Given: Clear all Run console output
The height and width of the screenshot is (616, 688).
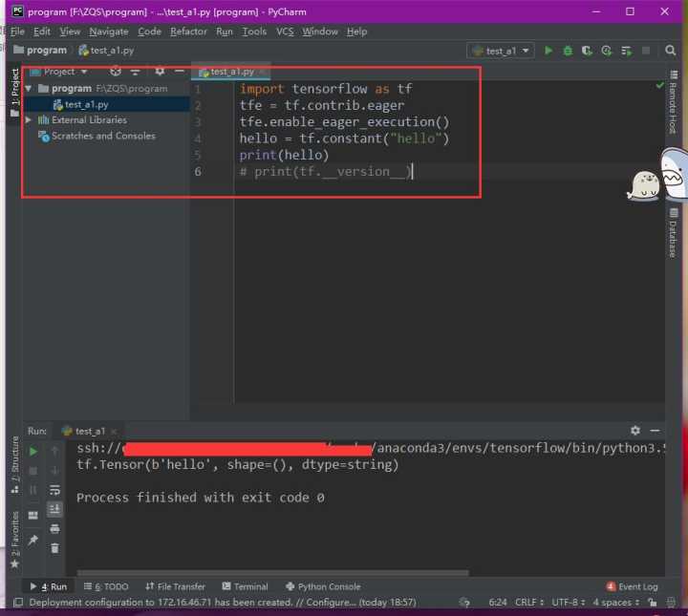Looking at the screenshot, I should (54, 548).
